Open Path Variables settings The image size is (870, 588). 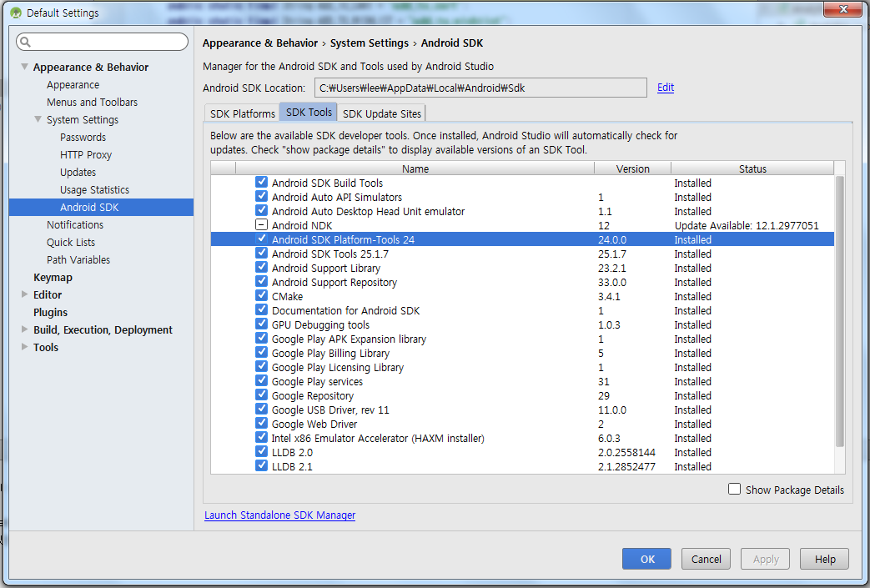coord(78,259)
